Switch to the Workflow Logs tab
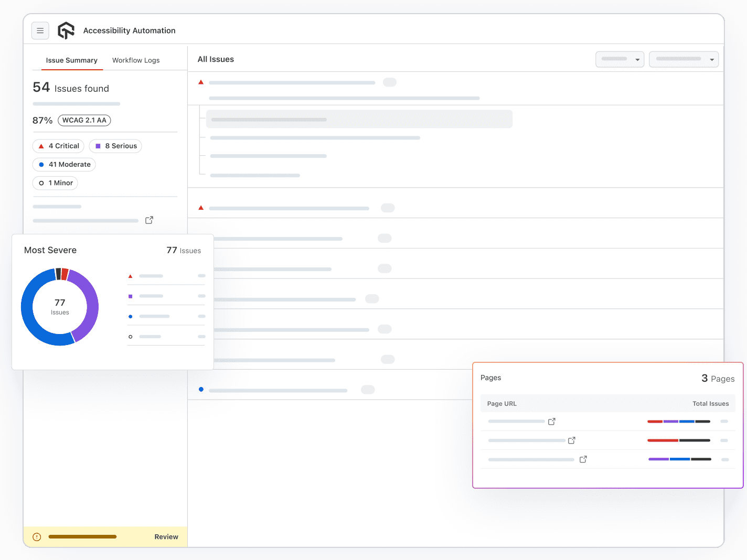747x560 pixels. tap(136, 60)
